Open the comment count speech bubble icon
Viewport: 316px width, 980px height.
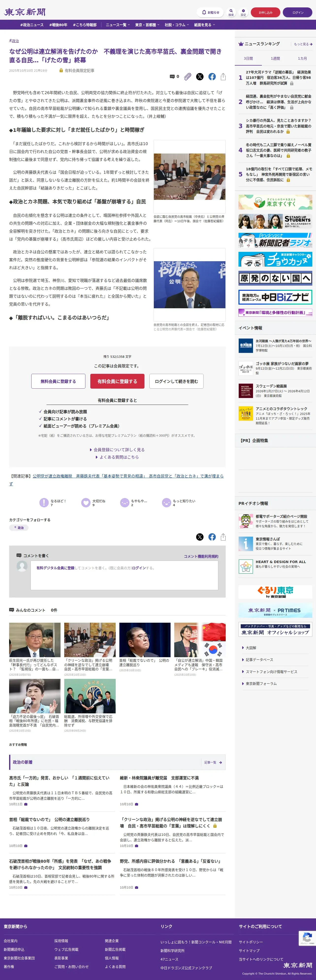172,77
